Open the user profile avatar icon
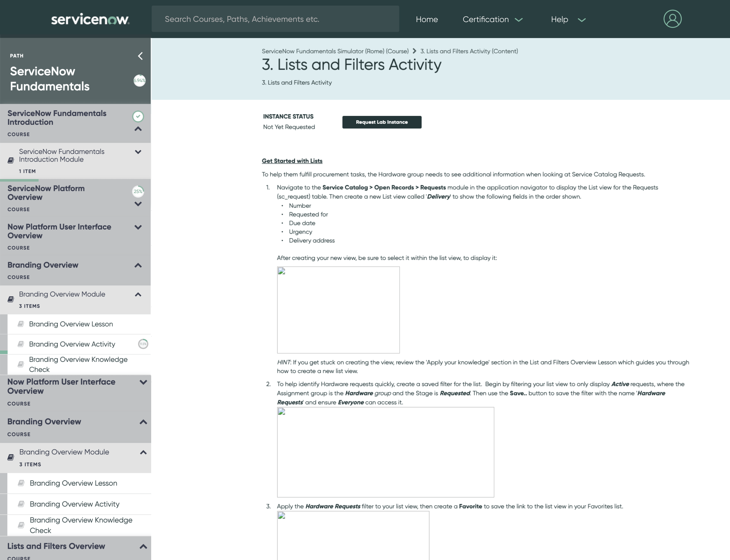This screenshot has width=730, height=560. click(672, 19)
